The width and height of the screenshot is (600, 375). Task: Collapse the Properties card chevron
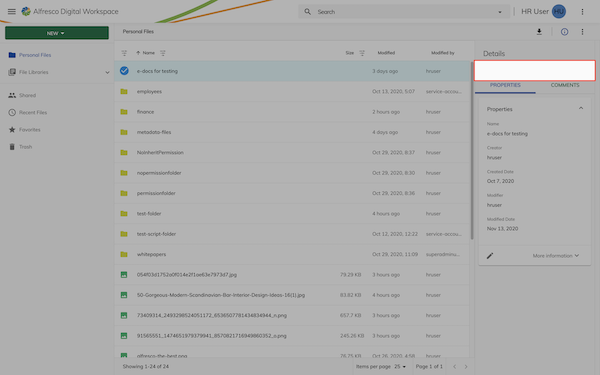(x=581, y=109)
